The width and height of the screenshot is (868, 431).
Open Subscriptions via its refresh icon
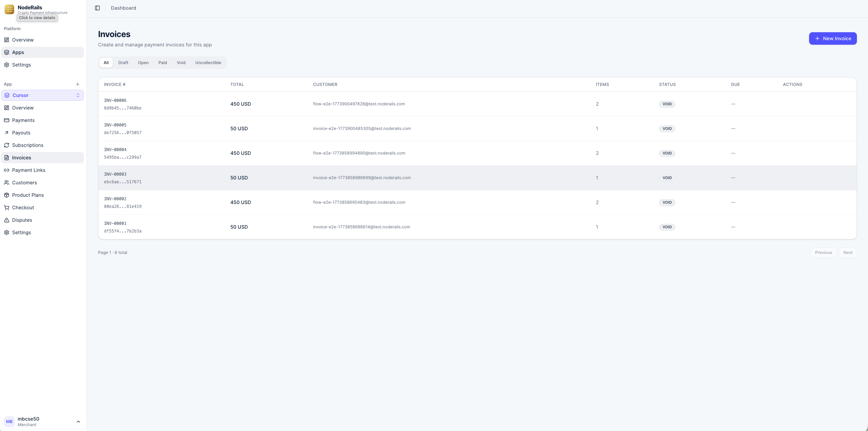coord(7,145)
